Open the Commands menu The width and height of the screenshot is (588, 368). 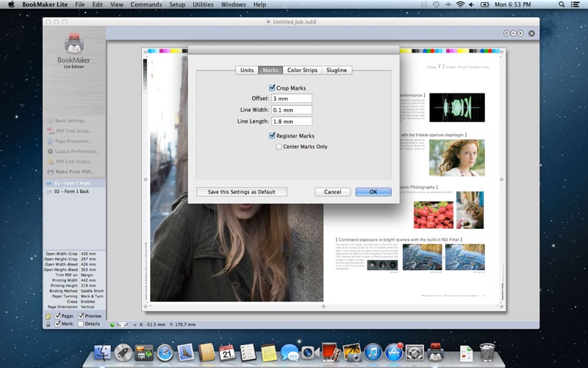(146, 4)
